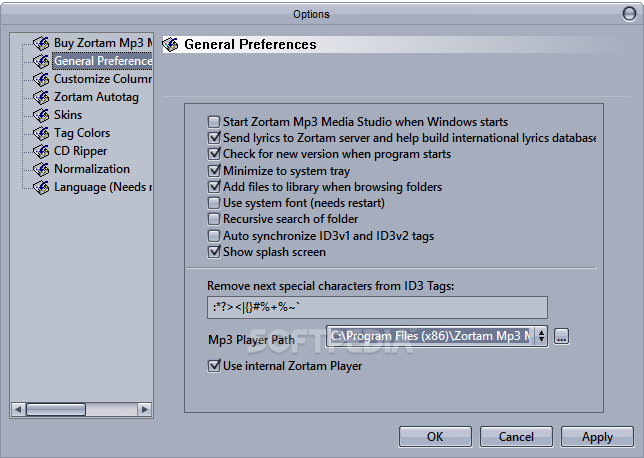Toggle Show splash screen checkbox

(214, 252)
